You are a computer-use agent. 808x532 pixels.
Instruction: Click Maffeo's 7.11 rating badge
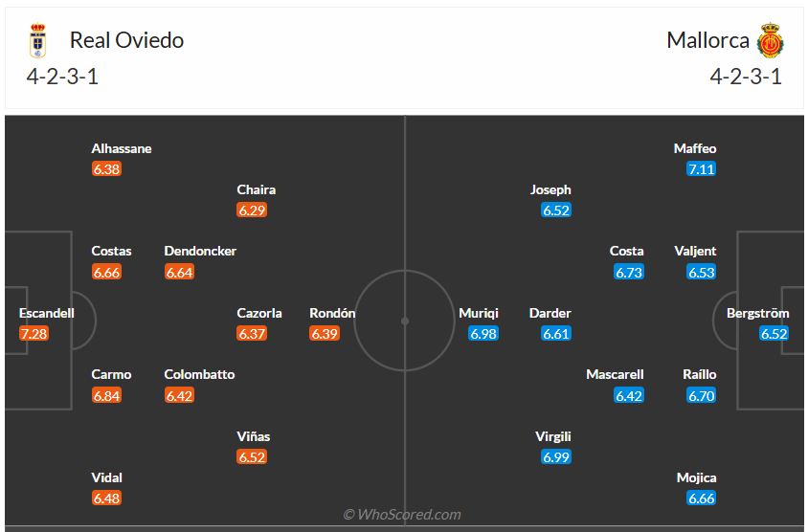click(x=702, y=169)
